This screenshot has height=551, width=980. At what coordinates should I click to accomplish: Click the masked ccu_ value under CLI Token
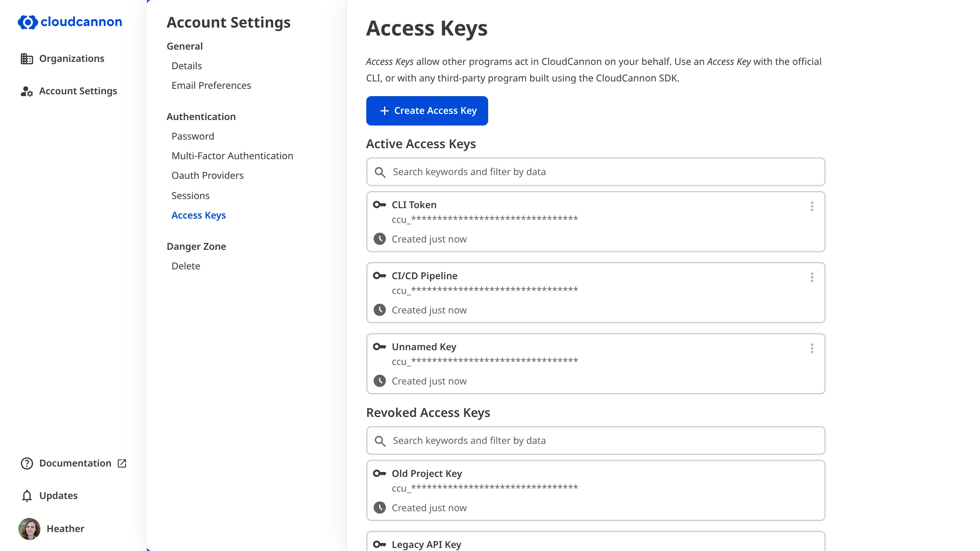pos(485,219)
